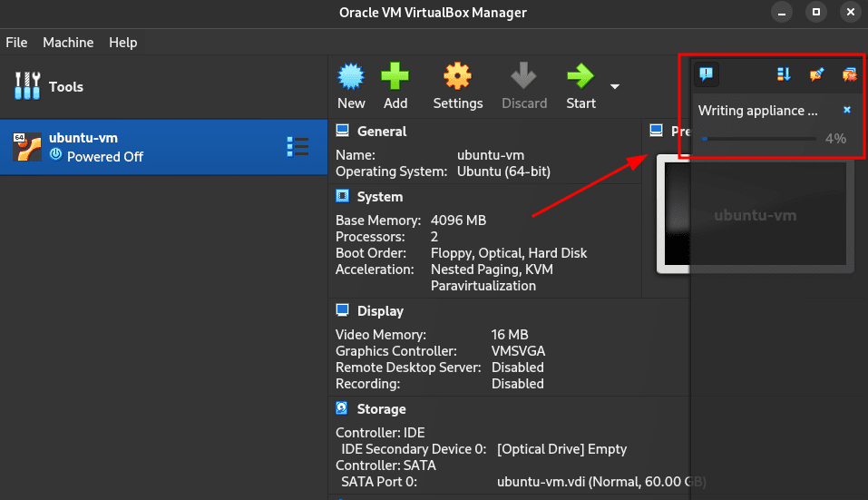This screenshot has height=500, width=868.
Task: Open the Help menu
Action: (122, 43)
